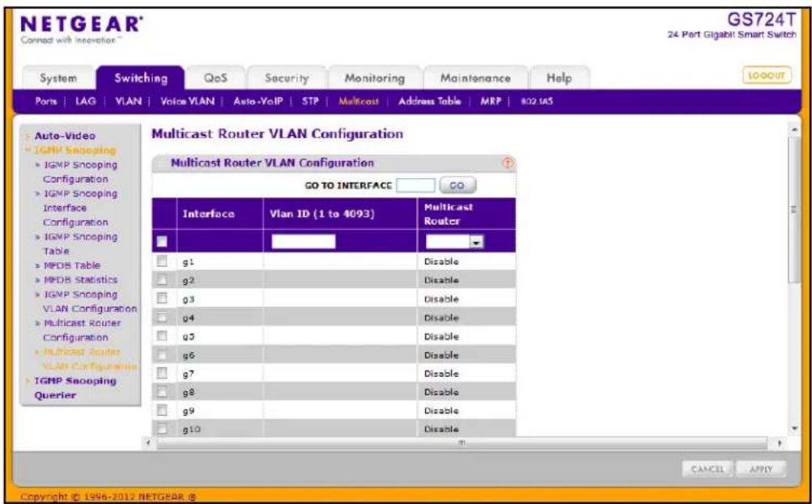Tick the checkbox for interface g6
The height and width of the screenshot is (504, 812).
tap(162, 354)
